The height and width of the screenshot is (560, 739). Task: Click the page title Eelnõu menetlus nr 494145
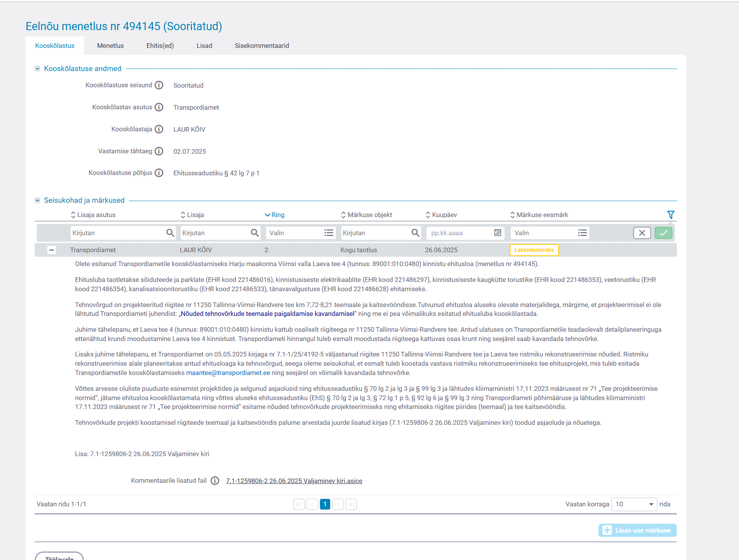124,26
